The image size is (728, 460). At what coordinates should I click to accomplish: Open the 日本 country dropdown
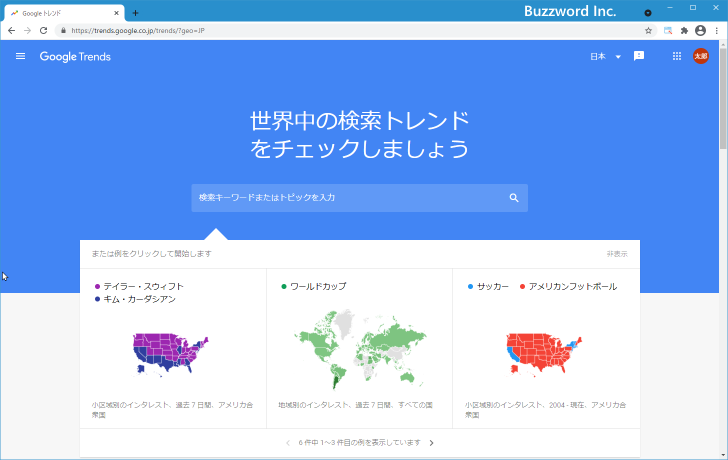[605, 57]
